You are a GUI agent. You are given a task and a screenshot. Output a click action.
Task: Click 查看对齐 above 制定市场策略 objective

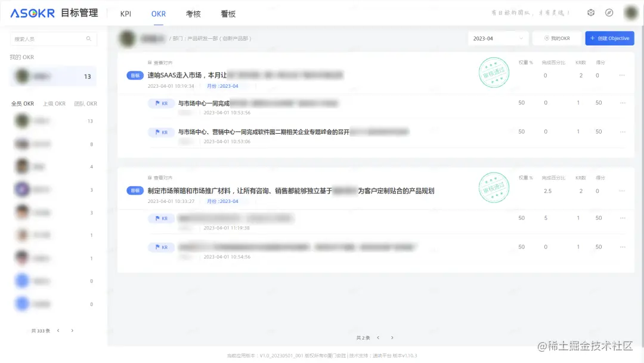pos(160,178)
